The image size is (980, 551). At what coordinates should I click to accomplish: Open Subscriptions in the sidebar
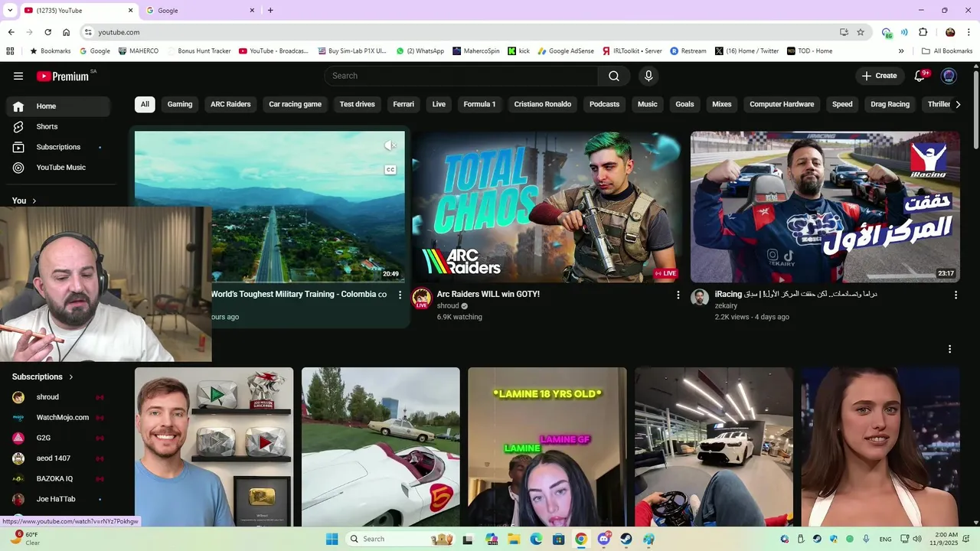(x=58, y=147)
